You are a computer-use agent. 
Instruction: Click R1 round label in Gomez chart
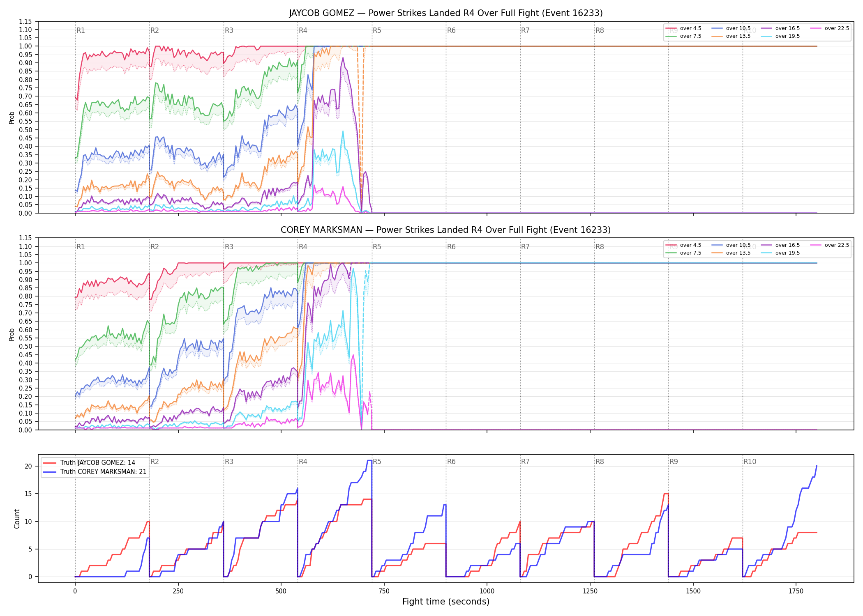tap(81, 30)
